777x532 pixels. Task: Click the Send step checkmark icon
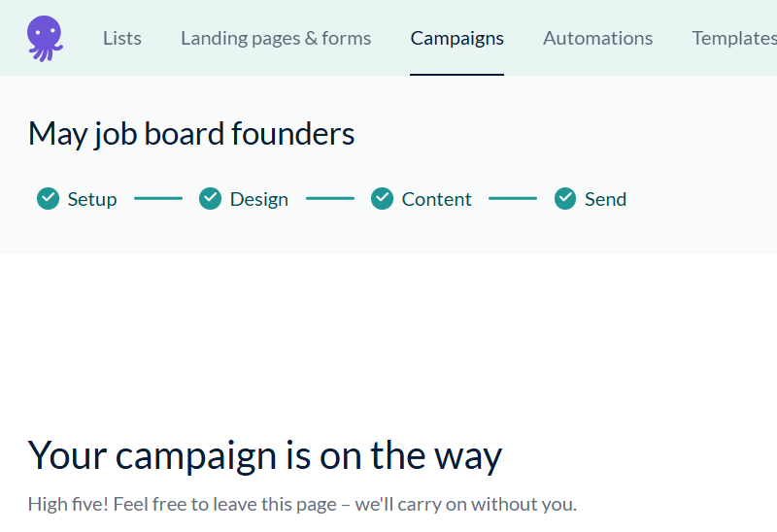[565, 199]
